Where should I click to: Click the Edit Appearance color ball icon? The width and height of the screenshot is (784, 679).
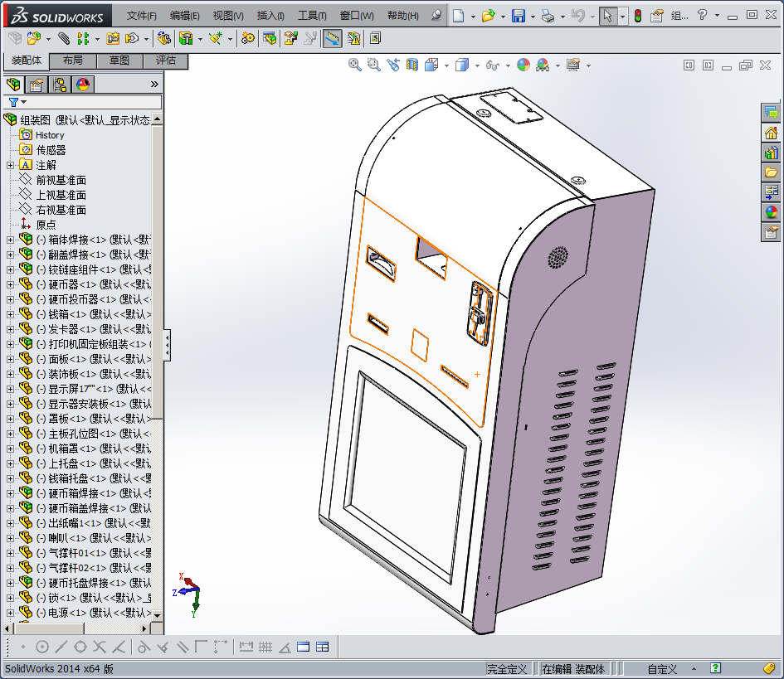523,65
